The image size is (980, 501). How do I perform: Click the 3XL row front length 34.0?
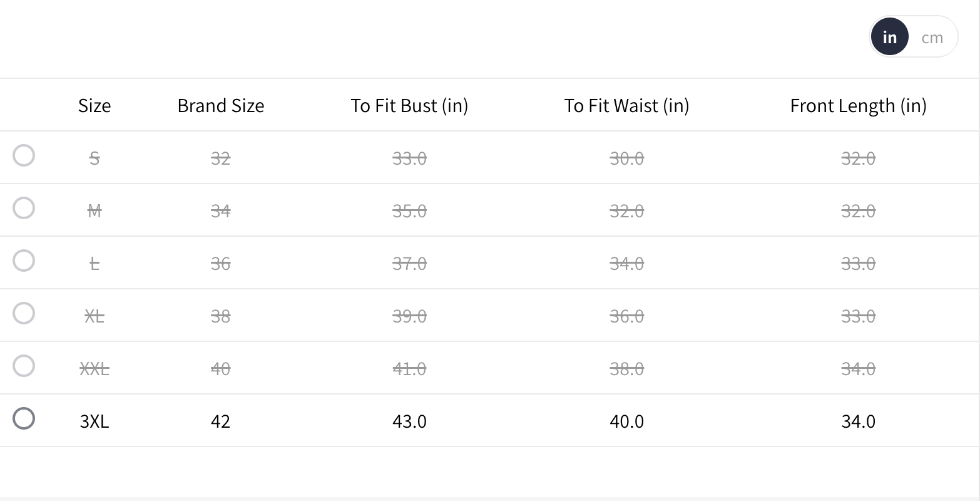(858, 421)
